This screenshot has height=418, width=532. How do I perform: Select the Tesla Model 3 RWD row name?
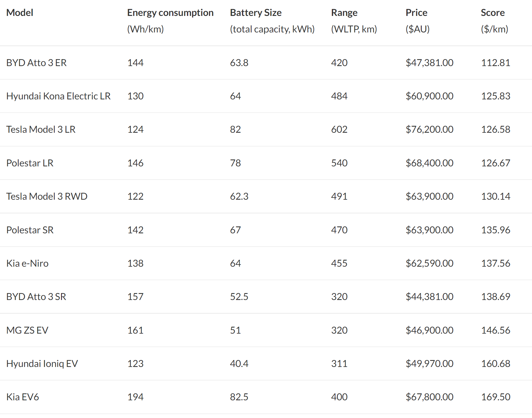47,196
